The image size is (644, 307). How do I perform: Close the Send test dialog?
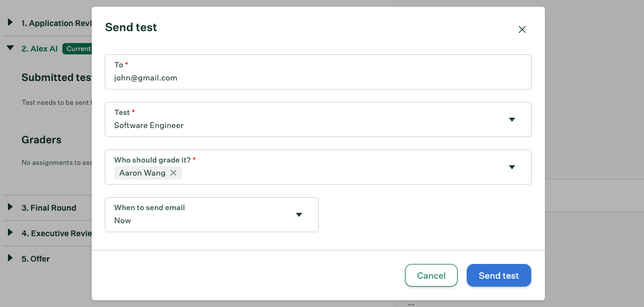522,29
